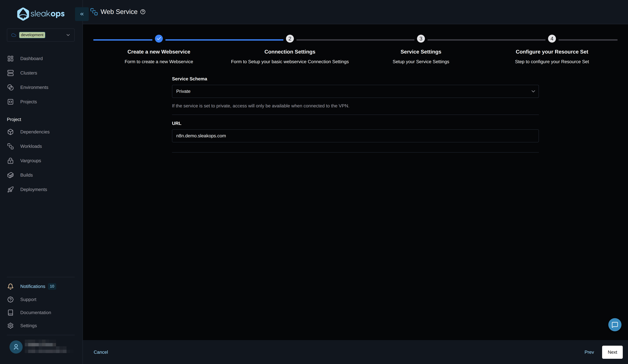Open the Configure your Resource Set step
Image resolution: width=628 pixels, height=364 pixels.
(552, 39)
